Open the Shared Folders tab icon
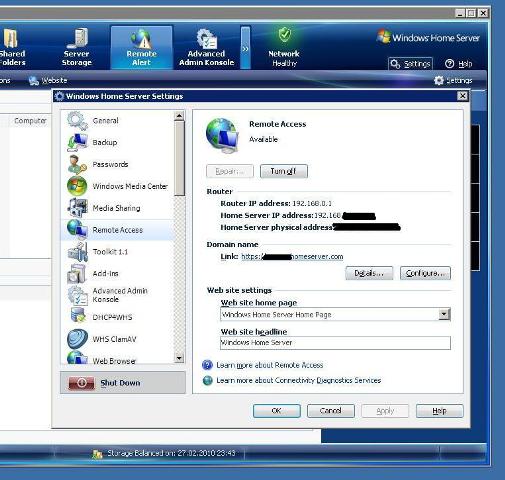The width and height of the screenshot is (505, 480). click(10, 39)
